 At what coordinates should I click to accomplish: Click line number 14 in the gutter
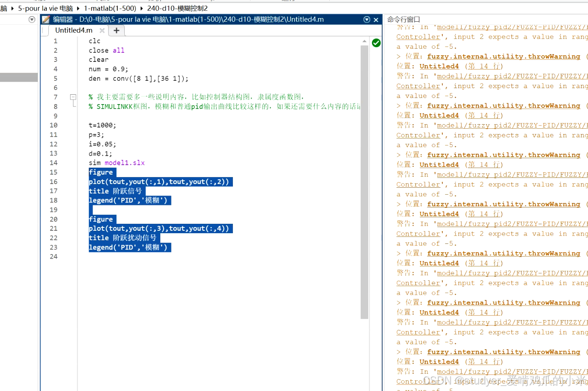coord(54,163)
